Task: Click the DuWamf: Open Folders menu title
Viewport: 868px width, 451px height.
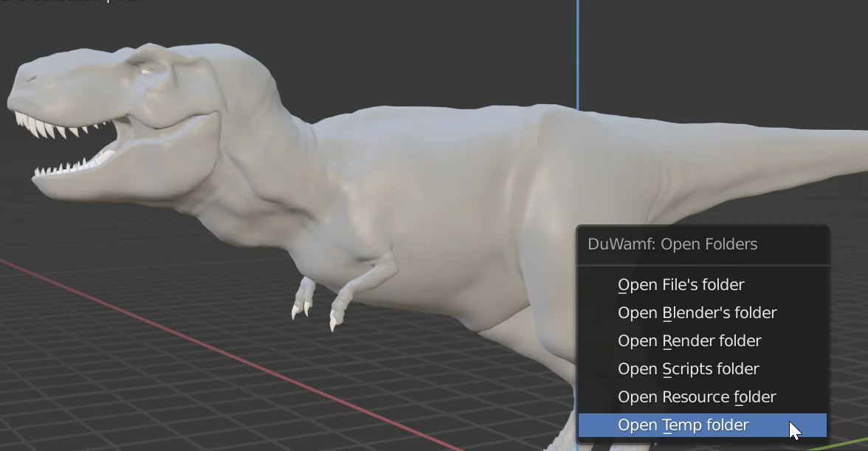Action: [x=672, y=244]
